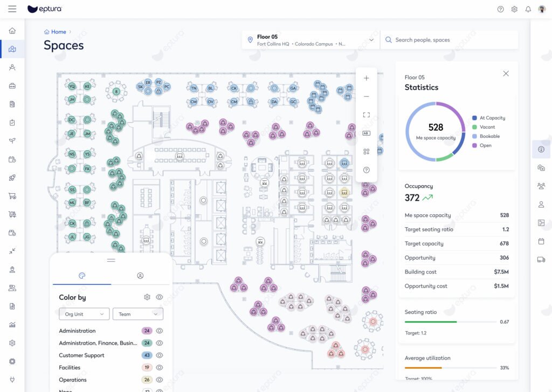
Task: Switch to the person tab in panel
Action: [140, 276]
